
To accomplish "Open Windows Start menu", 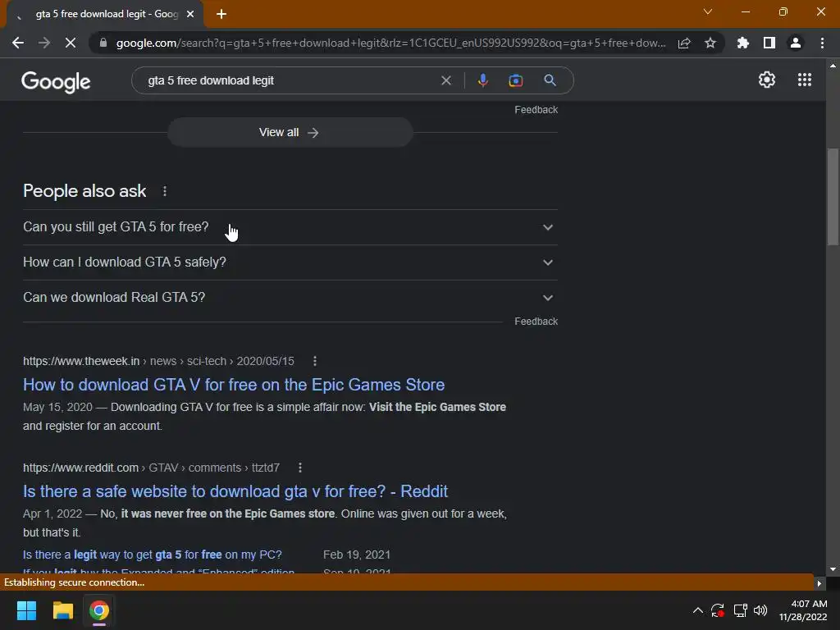I will click(26, 610).
